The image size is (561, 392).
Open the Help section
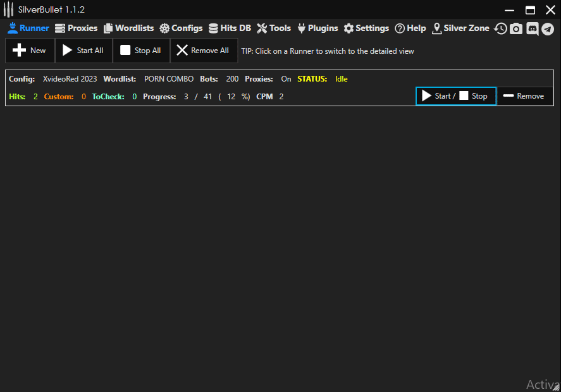pyautogui.click(x=410, y=28)
